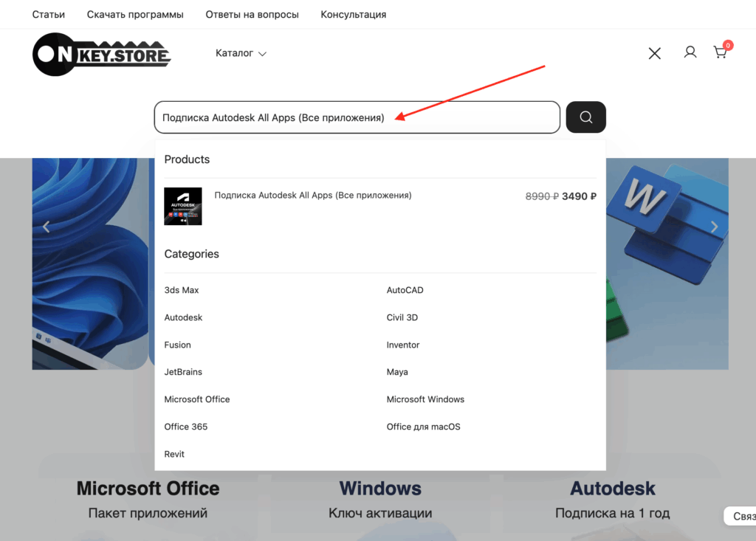Open Скачать программы in top menu

coord(135,15)
